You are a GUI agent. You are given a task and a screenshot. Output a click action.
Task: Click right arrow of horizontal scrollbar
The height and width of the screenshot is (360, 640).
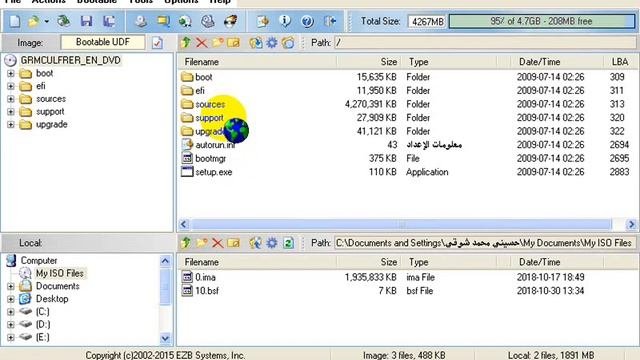click(x=631, y=224)
